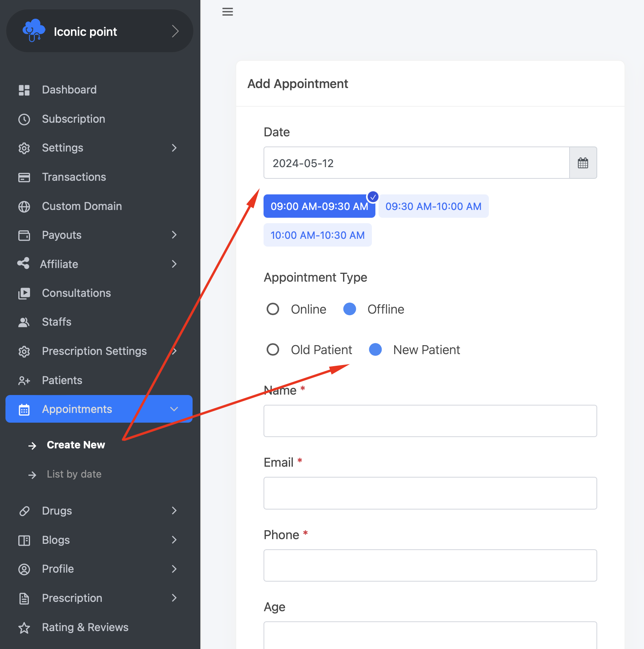Click the Drugs pill icon
This screenshot has width=644, height=649.
tap(24, 511)
